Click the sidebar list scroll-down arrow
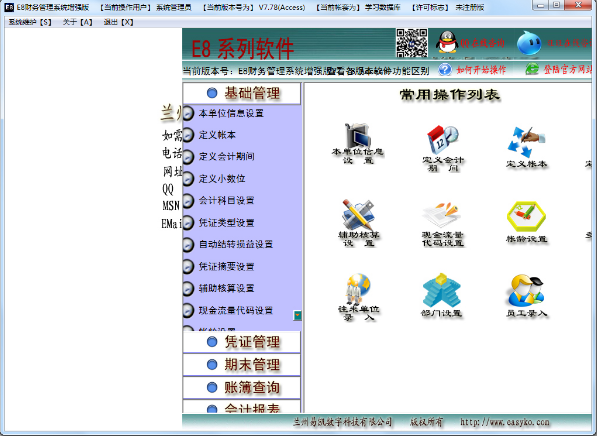This screenshot has width=597, height=438. tap(297, 315)
